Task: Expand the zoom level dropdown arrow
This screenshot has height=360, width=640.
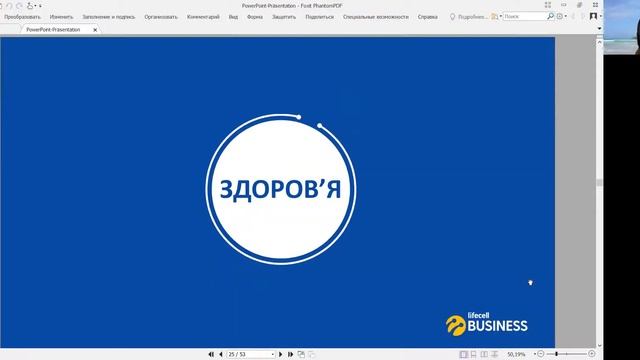Action: click(x=534, y=354)
